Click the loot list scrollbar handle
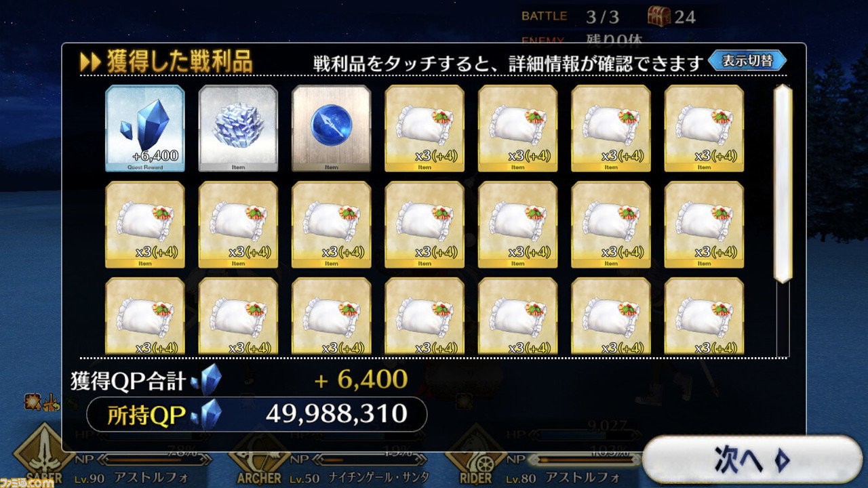This screenshot has height=488, width=868. pyautogui.click(x=783, y=184)
